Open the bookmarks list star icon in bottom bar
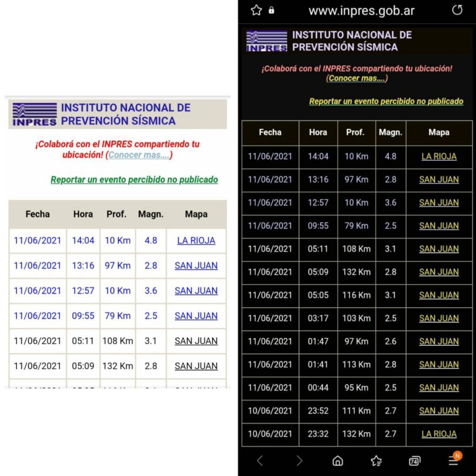Image resolution: width=476 pixels, height=476 pixels. 377,461
